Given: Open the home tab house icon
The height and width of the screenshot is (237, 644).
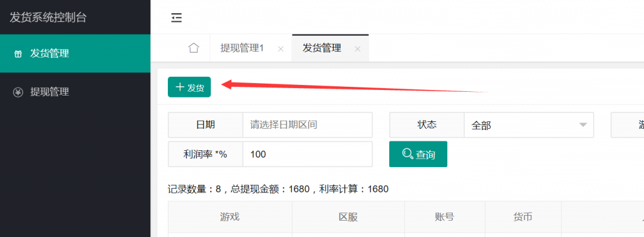Looking at the screenshot, I should (x=194, y=48).
